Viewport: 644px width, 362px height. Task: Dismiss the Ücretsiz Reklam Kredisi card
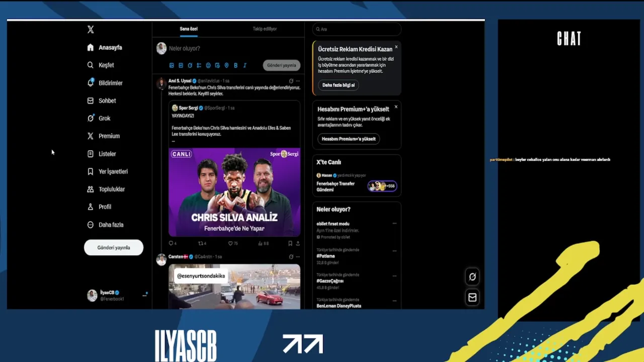(x=396, y=47)
